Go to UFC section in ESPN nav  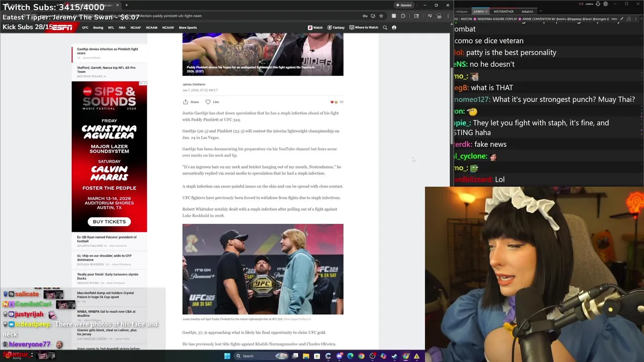tap(85, 28)
